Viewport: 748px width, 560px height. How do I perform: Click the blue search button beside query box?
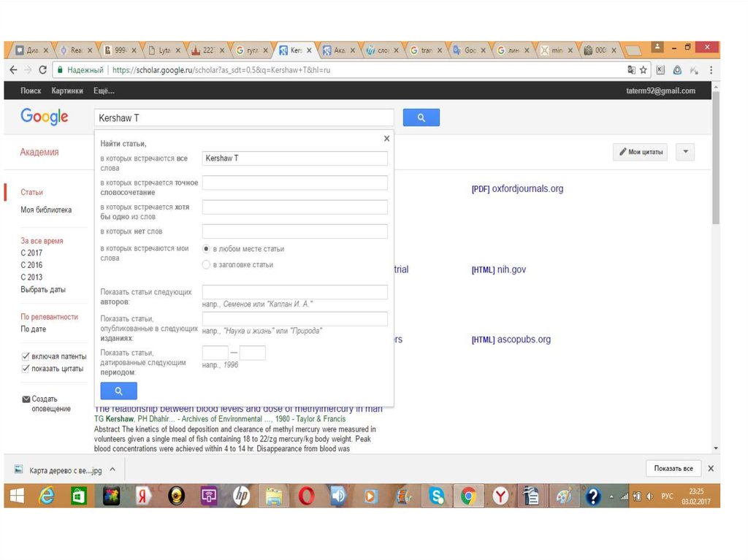(421, 118)
